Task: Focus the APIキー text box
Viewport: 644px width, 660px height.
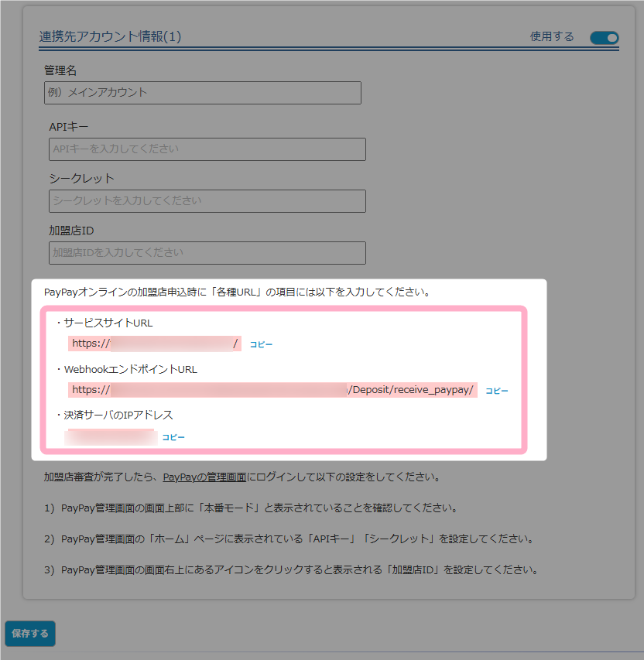Action: point(207,149)
